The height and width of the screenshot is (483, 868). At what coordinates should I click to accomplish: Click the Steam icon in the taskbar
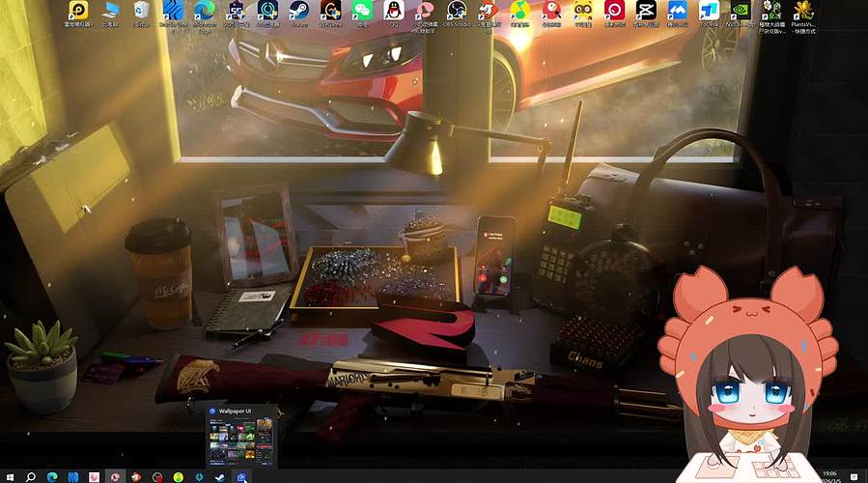[220, 476]
